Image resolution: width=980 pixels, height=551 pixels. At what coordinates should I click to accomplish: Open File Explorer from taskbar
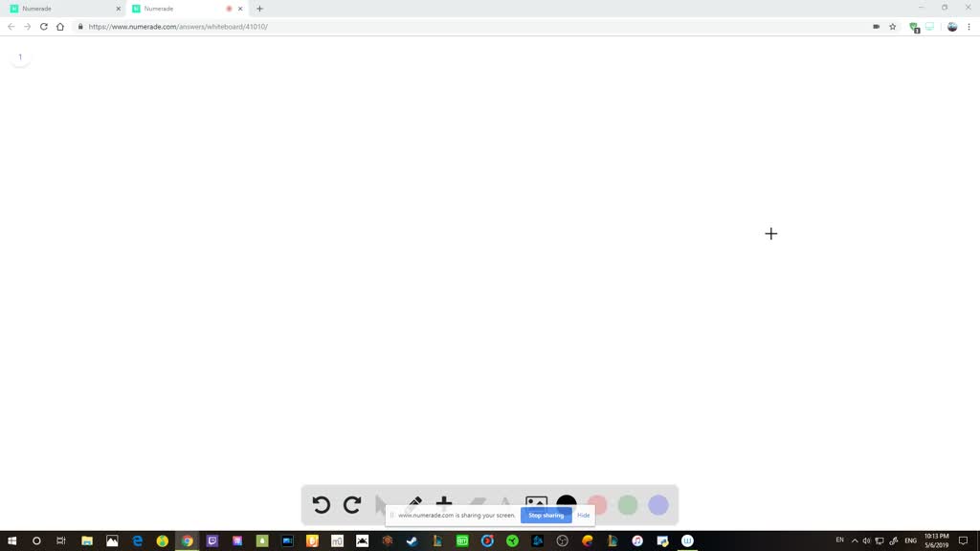pos(87,541)
